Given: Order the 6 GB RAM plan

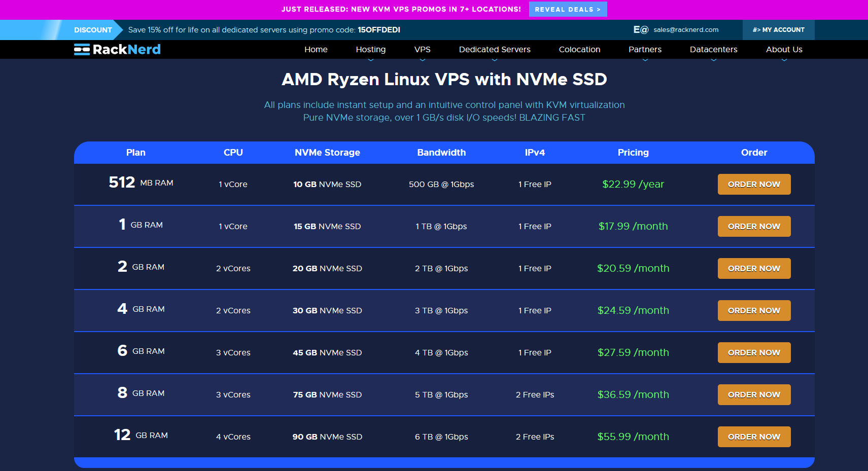Looking at the screenshot, I should coord(754,353).
